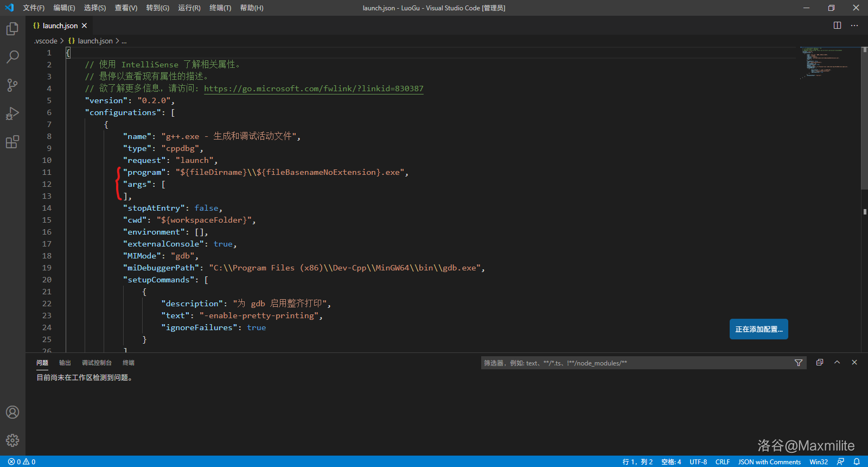Screen dimensions: 868x467
Task: Click Win32 configuration in status bar
Action: pyautogui.click(x=819, y=462)
